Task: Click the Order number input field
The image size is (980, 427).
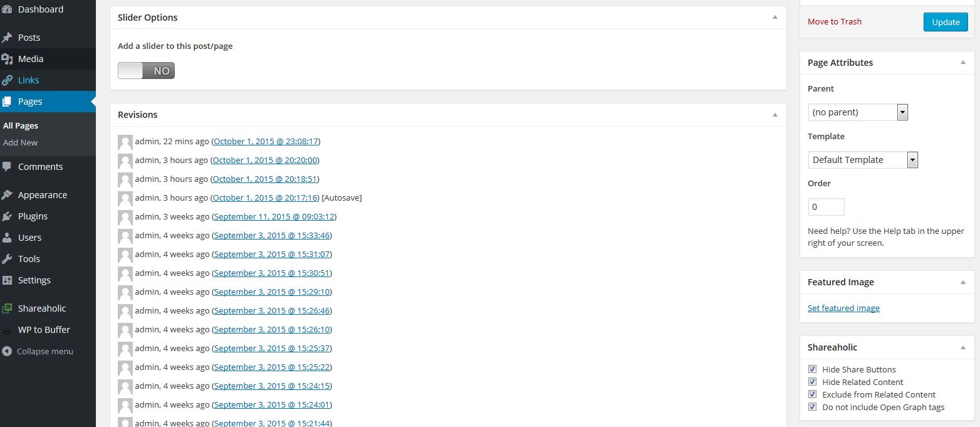Action: (x=826, y=207)
